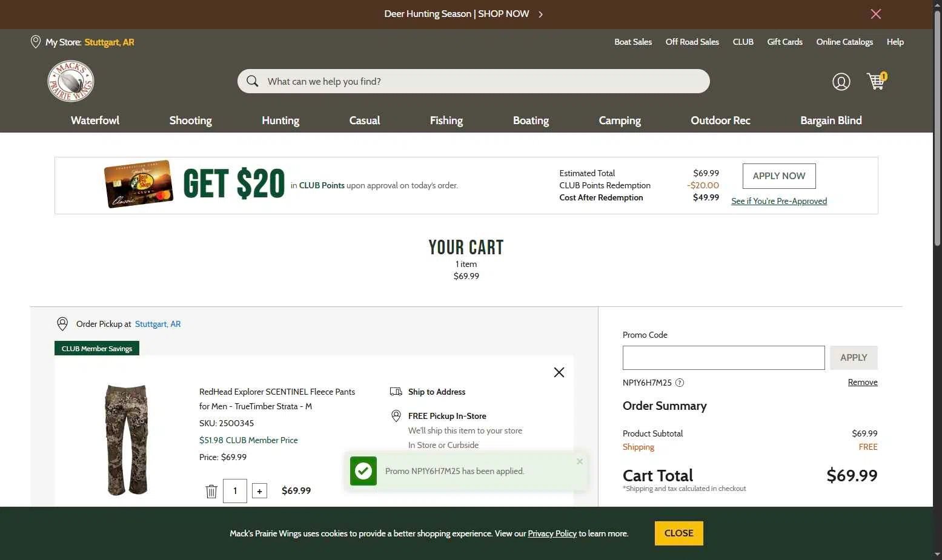Image resolution: width=942 pixels, height=560 pixels.
Task: Click APPLY NOW for CLUB card
Action: click(779, 176)
